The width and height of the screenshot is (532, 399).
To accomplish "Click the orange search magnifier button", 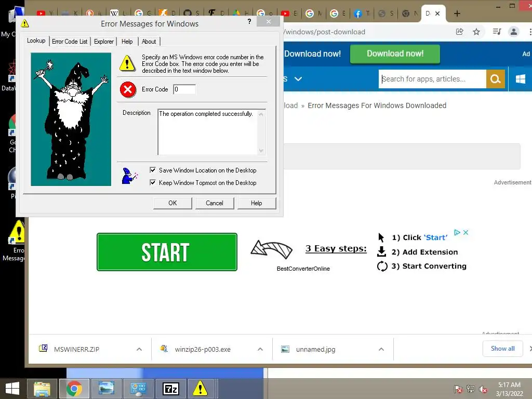I will pyautogui.click(x=495, y=79).
